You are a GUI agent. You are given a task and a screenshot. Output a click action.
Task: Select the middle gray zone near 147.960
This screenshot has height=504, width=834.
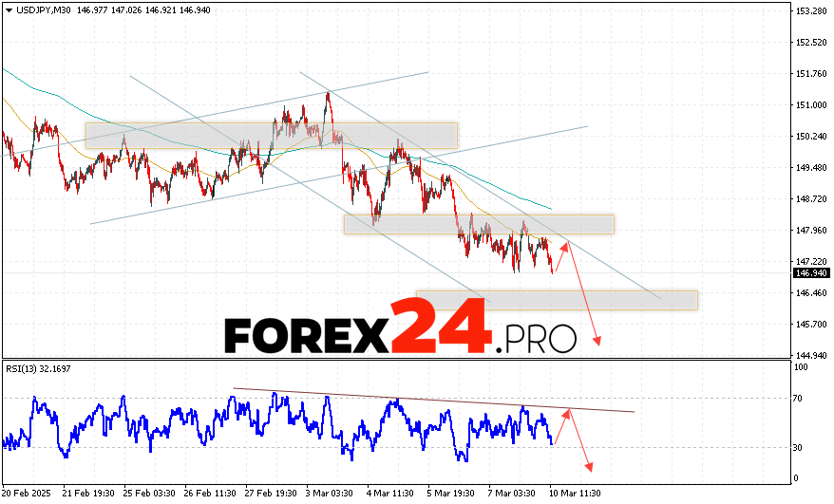pos(479,224)
